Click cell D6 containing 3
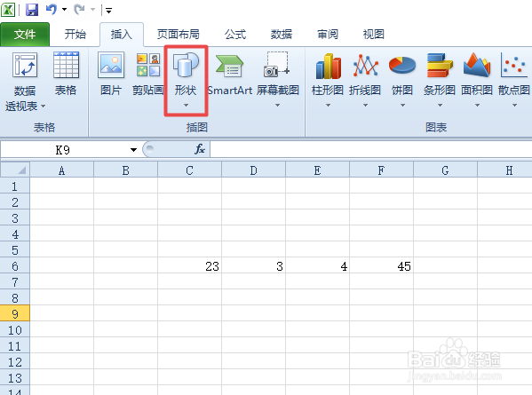532x395 pixels. click(x=253, y=266)
